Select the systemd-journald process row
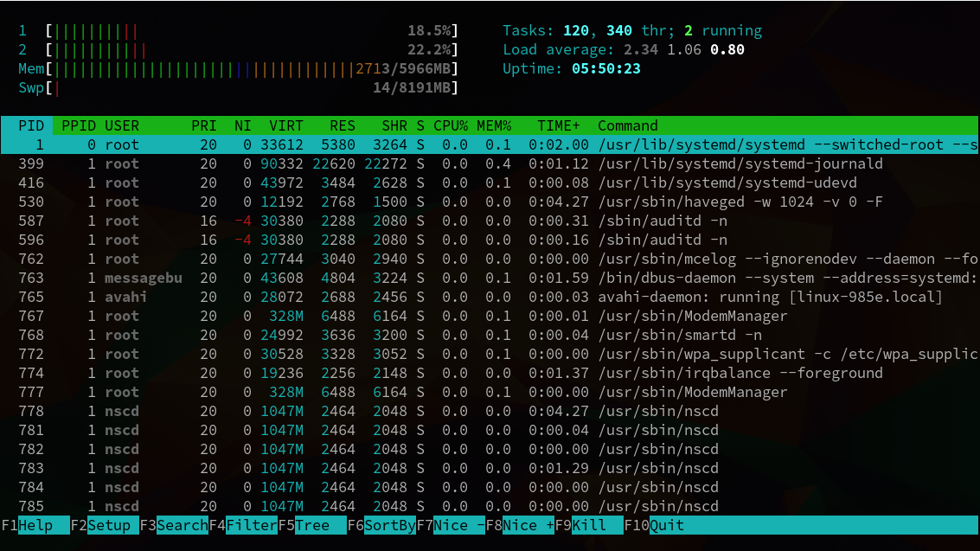The image size is (980, 551). pos(490,163)
